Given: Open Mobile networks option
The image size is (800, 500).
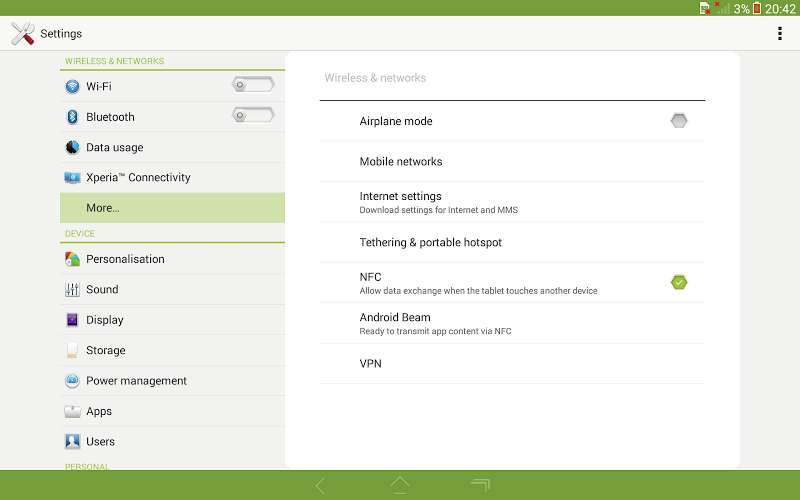Looking at the screenshot, I should [512, 162].
